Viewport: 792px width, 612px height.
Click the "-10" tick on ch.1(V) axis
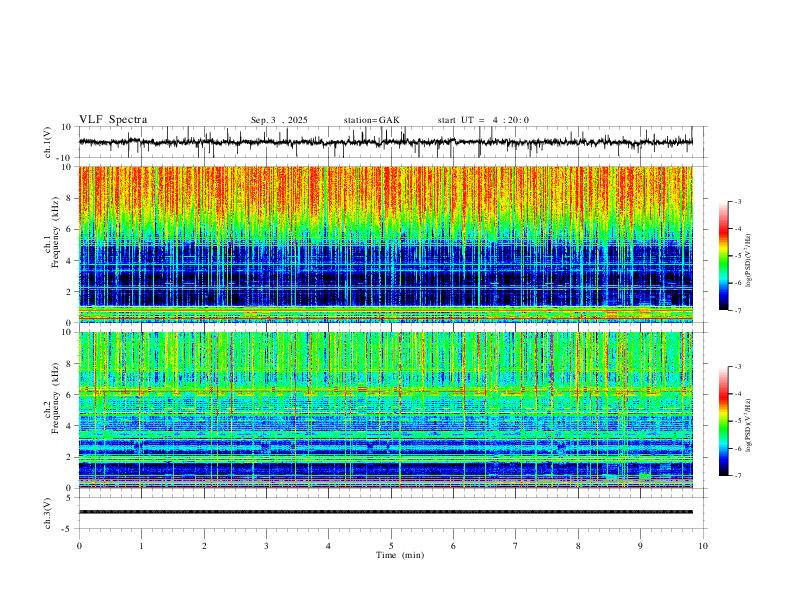65,158
